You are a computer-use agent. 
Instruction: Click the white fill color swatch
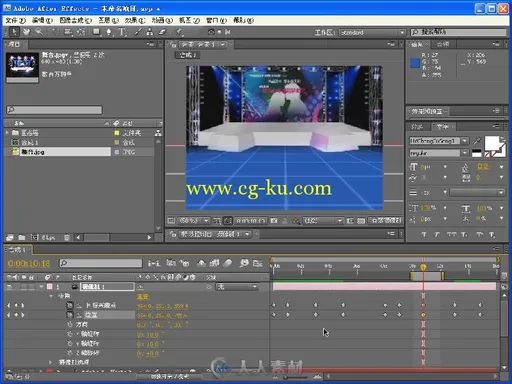tap(492, 143)
